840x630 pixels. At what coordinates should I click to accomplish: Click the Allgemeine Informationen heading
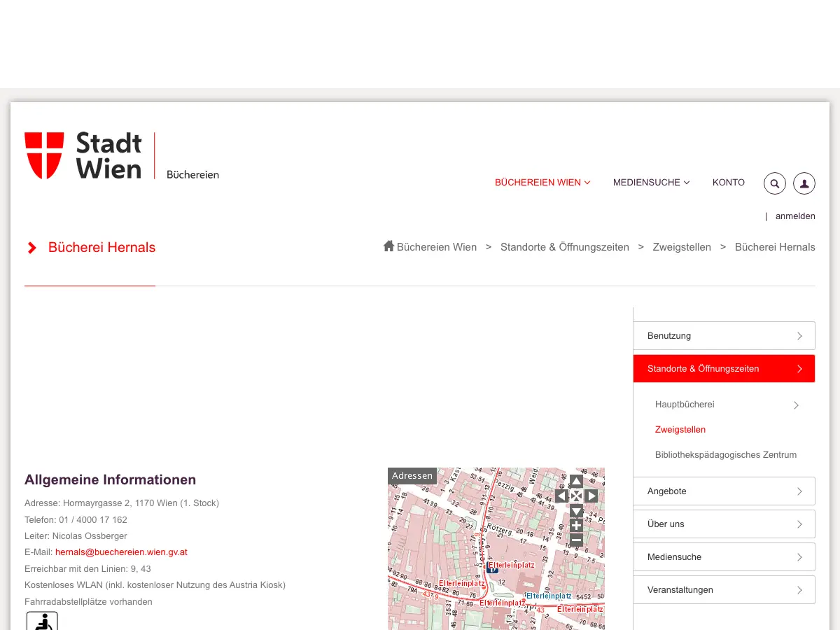click(x=111, y=480)
